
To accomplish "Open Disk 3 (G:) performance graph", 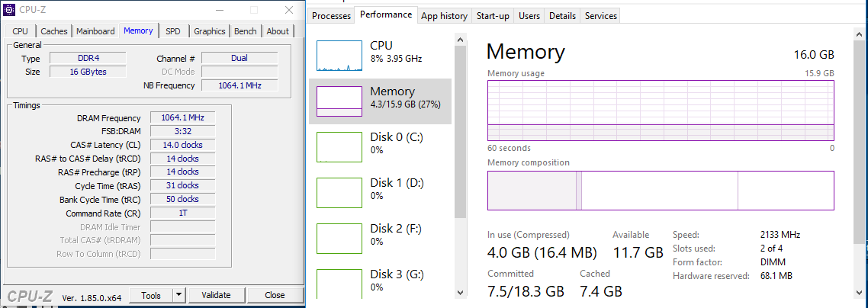I will pos(339,284).
